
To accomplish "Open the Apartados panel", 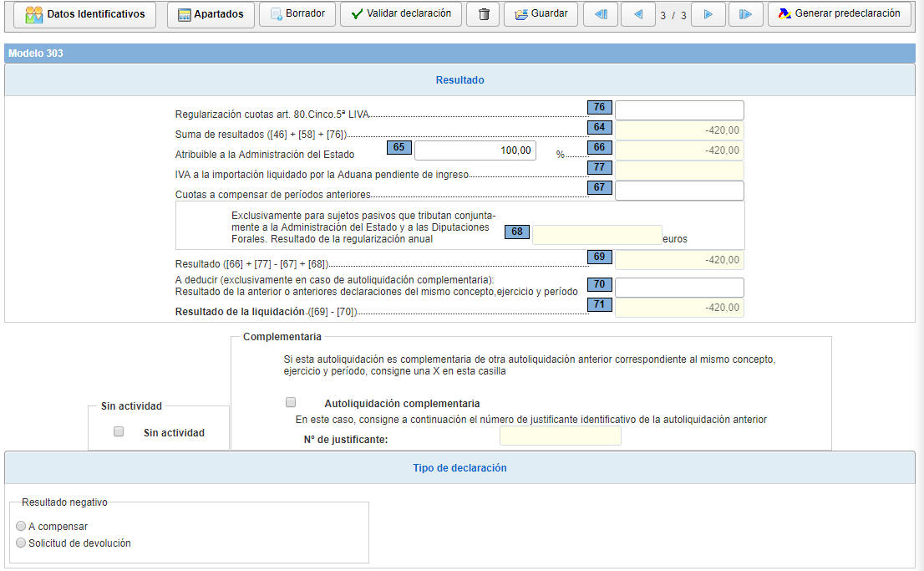I will coord(211,14).
